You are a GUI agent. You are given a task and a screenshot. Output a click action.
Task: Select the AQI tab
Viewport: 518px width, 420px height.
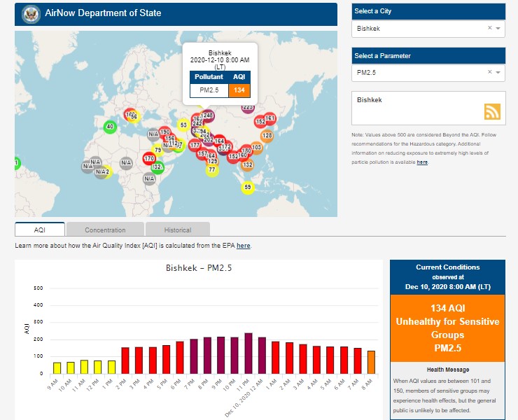click(40, 230)
